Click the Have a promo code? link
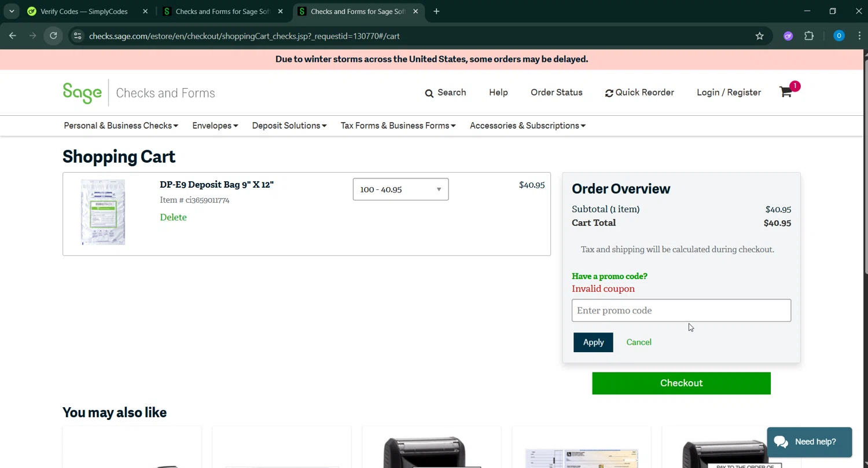 pos(609,276)
